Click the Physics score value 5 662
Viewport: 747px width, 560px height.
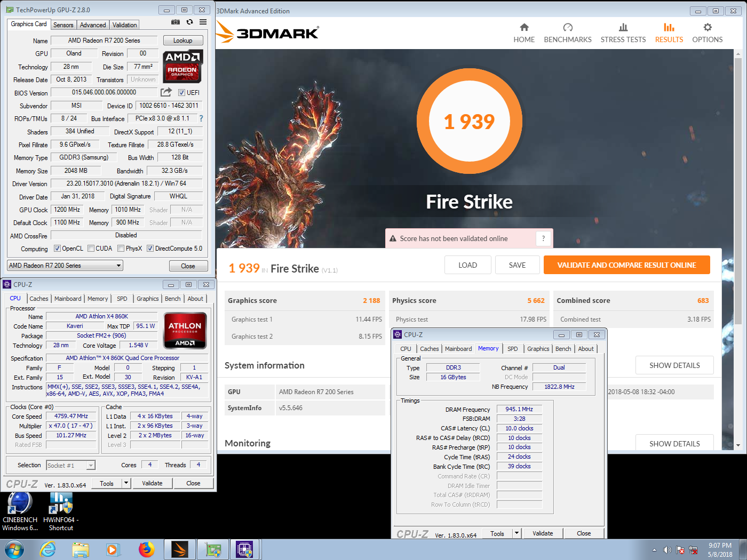coord(536,300)
